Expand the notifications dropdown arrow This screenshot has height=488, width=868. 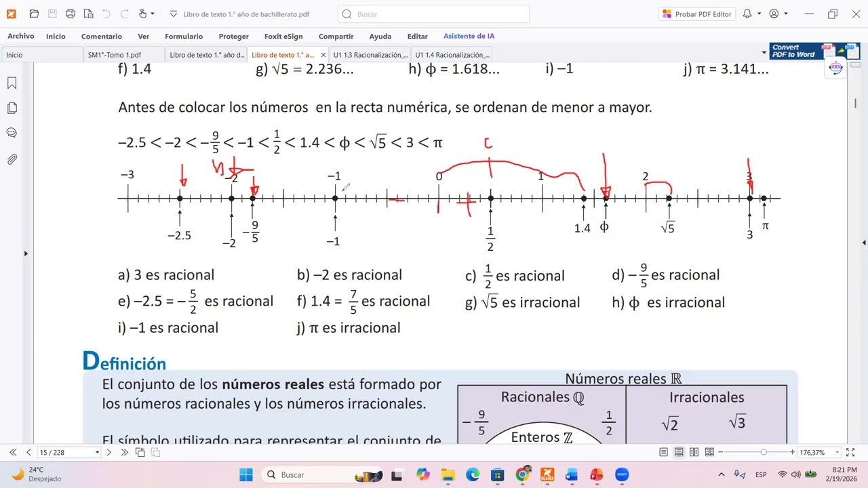(x=759, y=14)
